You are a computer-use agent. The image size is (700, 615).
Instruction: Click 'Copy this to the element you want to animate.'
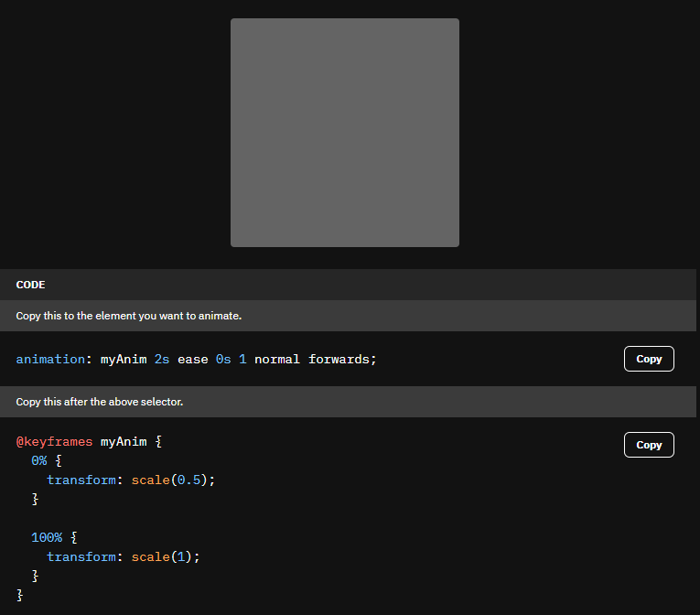[x=129, y=316]
